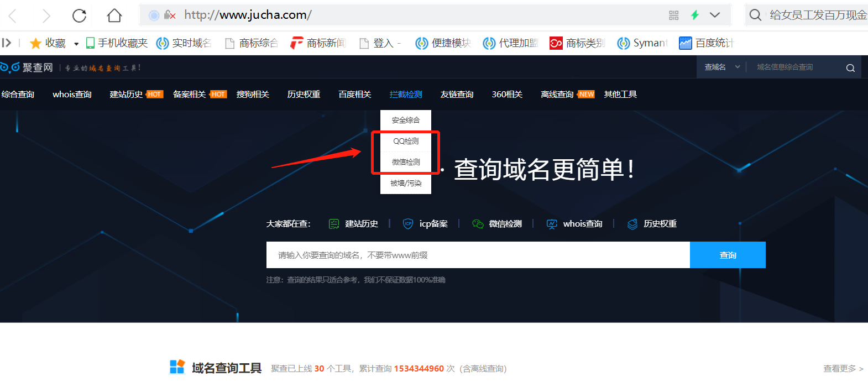
Task: Click the green lightning speed-mode icon
Action: click(x=695, y=15)
